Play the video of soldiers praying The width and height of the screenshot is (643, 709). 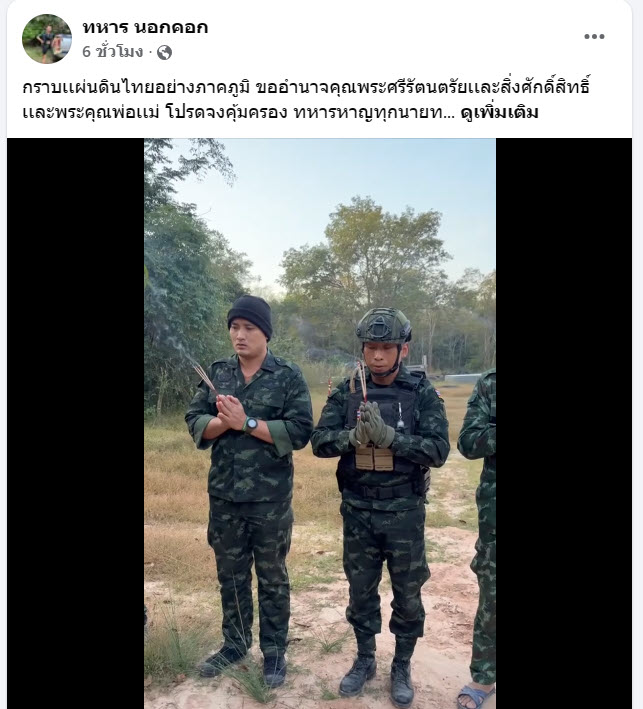pos(320,423)
